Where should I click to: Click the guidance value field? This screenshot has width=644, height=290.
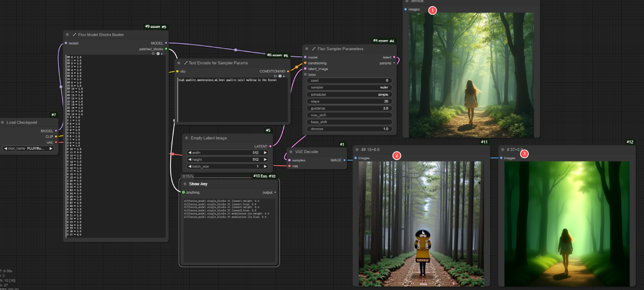350,108
